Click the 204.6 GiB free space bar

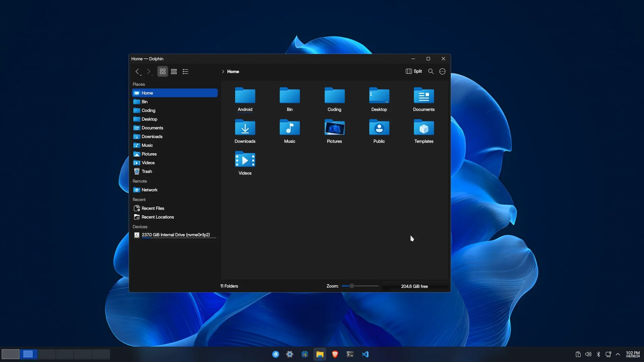[x=415, y=286]
